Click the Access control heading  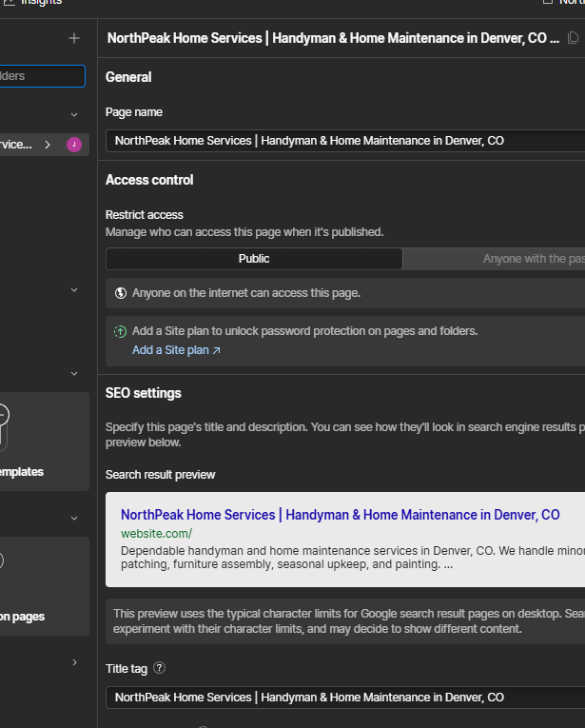[x=149, y=180]
